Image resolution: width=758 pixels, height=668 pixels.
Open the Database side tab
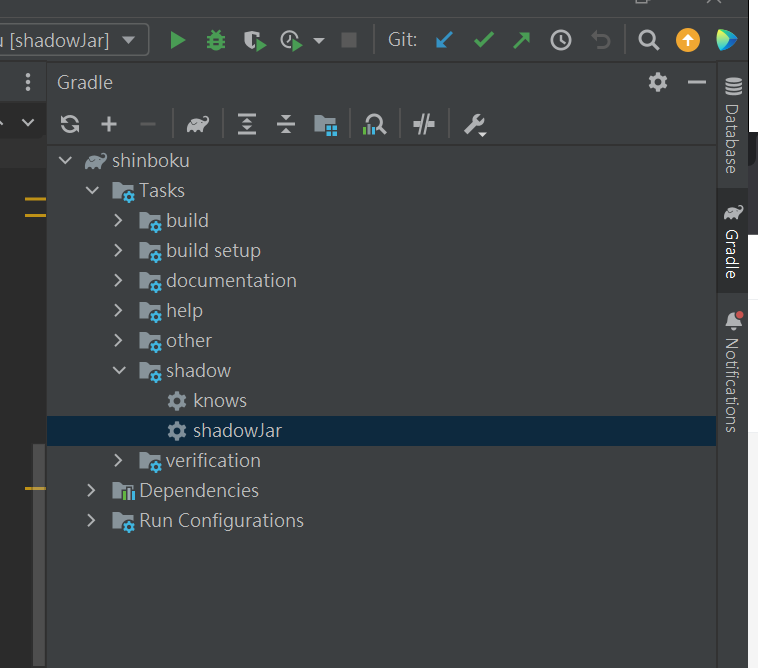(x=733, y=125)
